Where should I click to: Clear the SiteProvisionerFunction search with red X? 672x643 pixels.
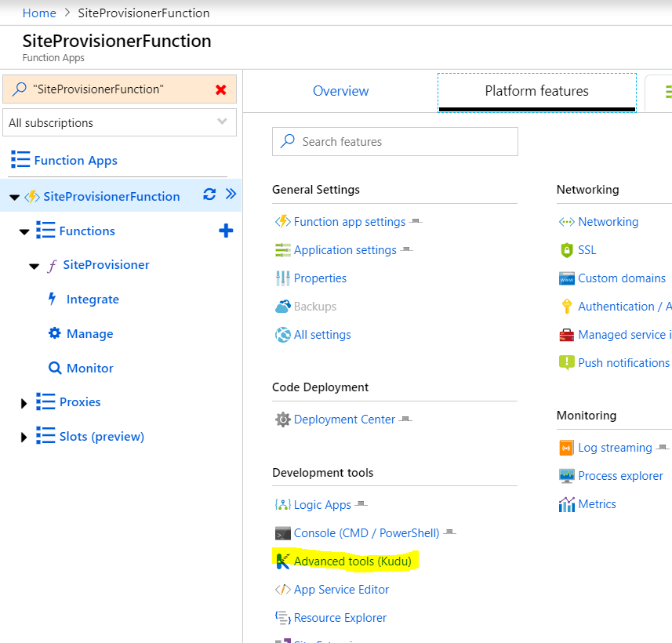220,89
